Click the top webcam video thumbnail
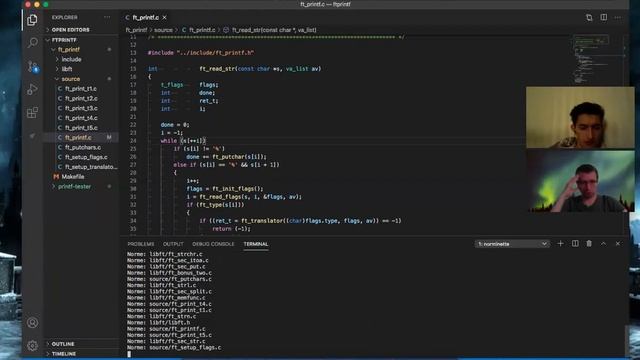The image size is (640, 360). pos(580,117)
